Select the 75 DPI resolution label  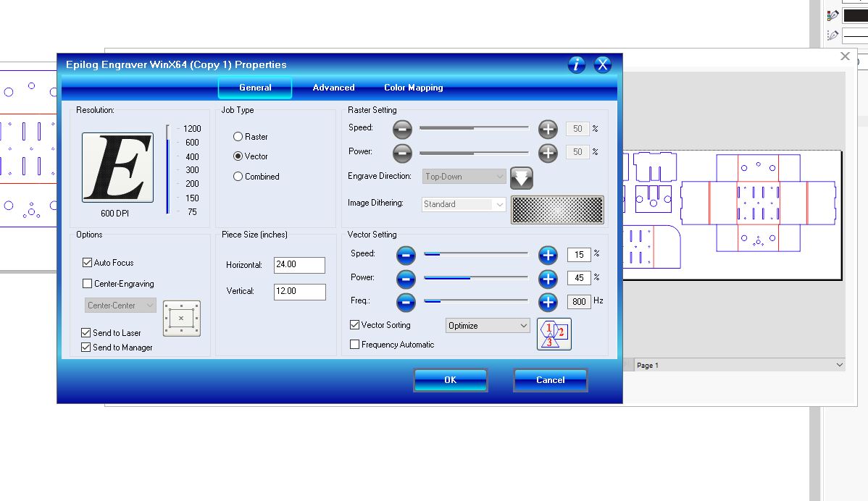coord(192,212)
